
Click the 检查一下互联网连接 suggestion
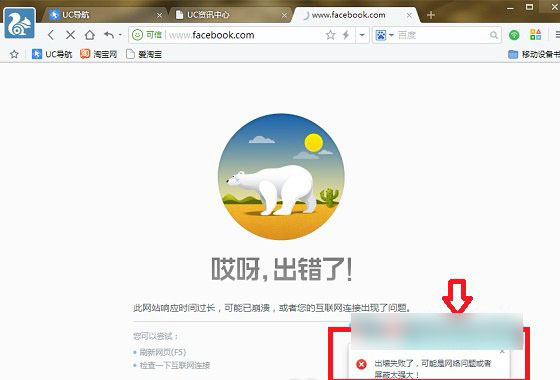pos(175,365)
